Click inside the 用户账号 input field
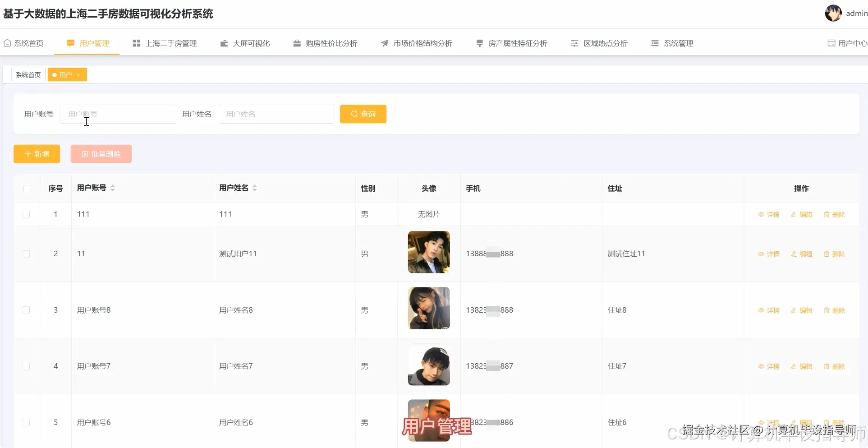 [118, 114]
